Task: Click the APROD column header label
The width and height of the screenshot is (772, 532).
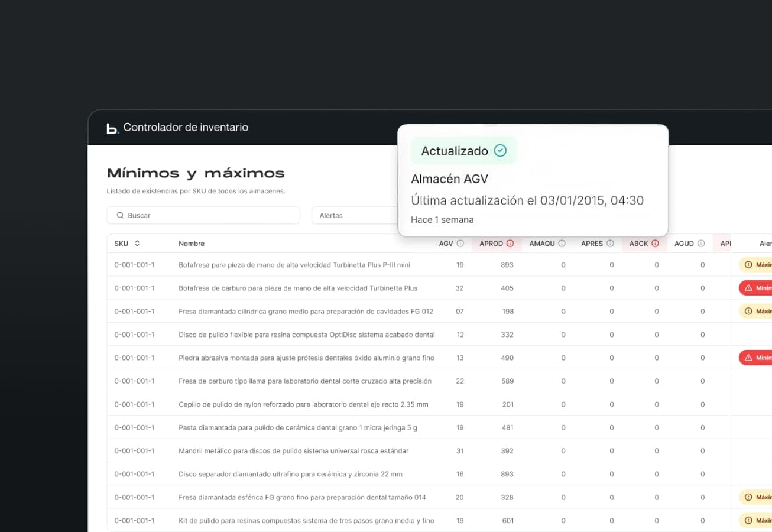Action: point(491,244)
